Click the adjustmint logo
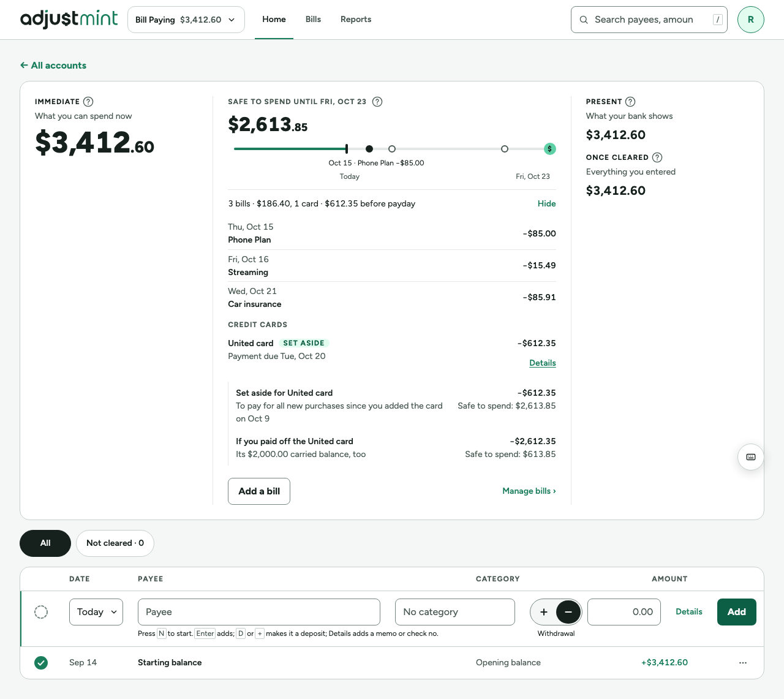Viewport: 784px width, 699px height. (x=69, y=19)
